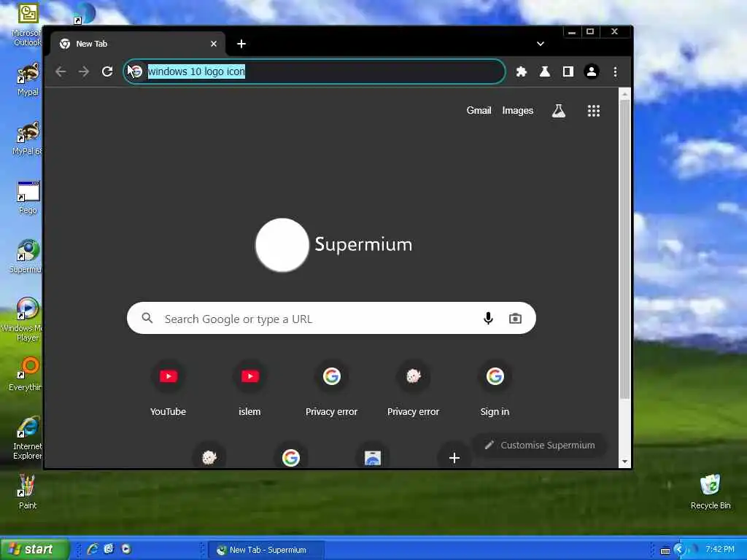Select the Internet Explorer desktop icon
This screenshot has width=747, height=560.
pyautogui.click(x=27, y=438)
